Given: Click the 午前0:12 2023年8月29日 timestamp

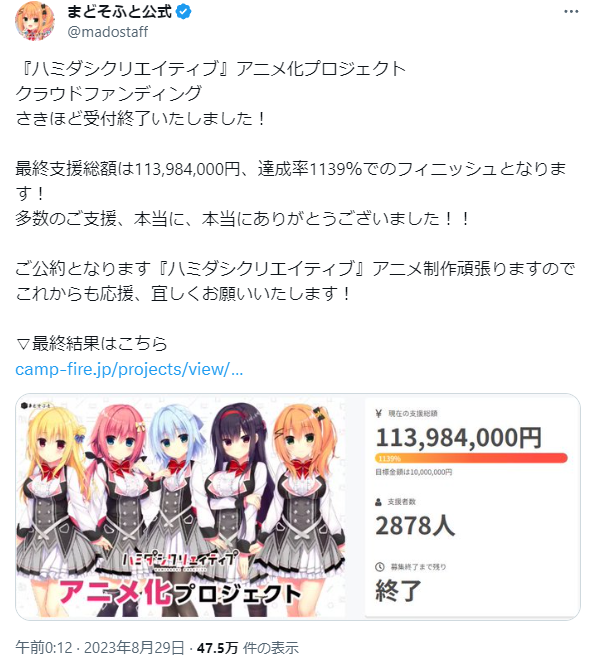Looking at the screenshot, I should point(100,648).
